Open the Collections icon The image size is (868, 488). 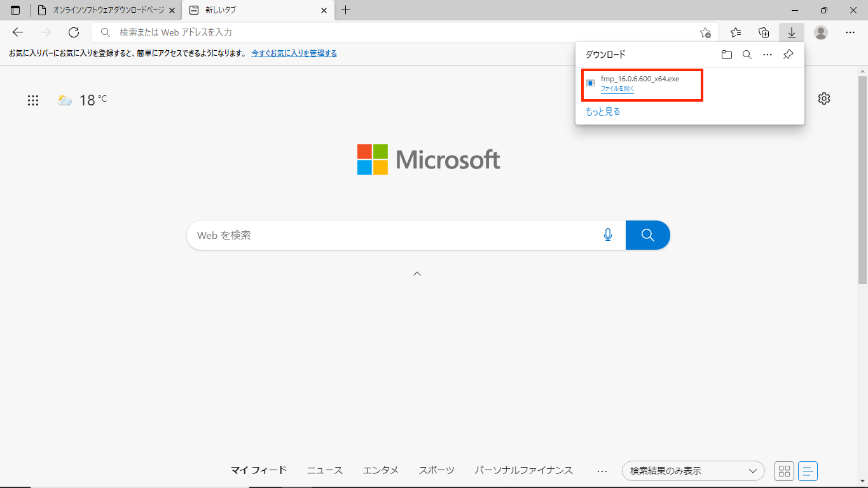pos(764,32)
